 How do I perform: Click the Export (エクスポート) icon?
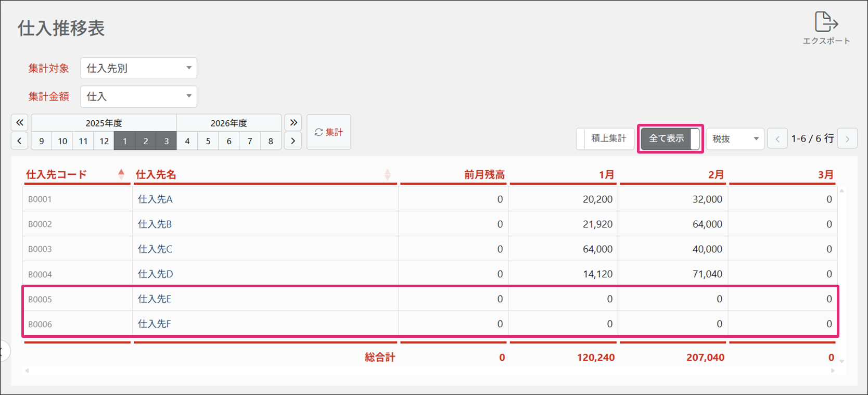(826, 23)
